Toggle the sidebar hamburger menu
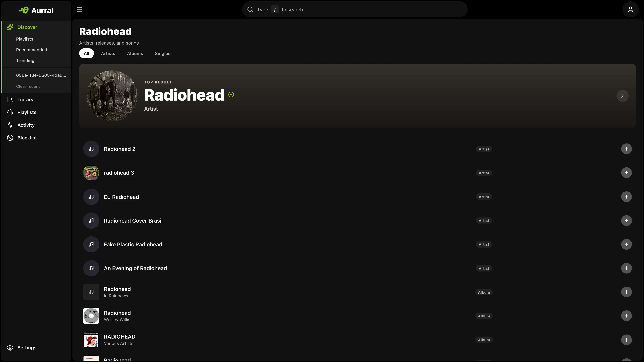Screen dimensions: 644x362 pos(79,10)
